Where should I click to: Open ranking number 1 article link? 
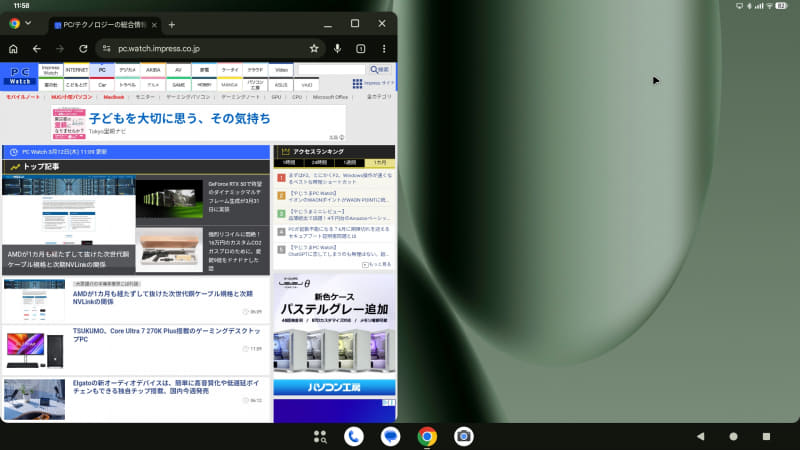pyautogui.click(x=340, y=178)
